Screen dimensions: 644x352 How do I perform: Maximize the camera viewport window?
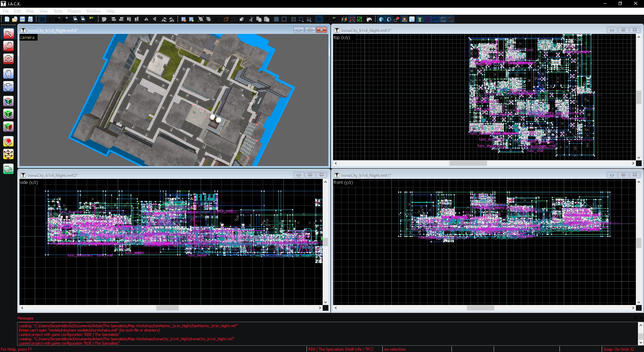point(310,30)
